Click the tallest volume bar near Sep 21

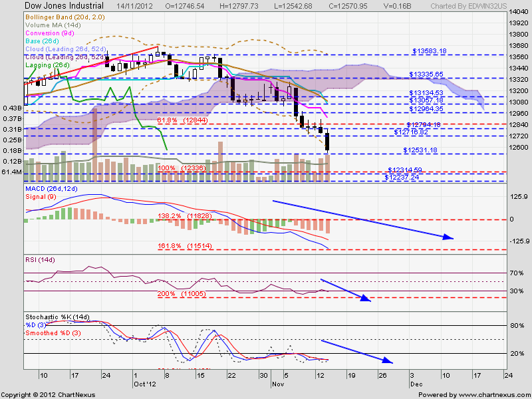pos(94,145)
